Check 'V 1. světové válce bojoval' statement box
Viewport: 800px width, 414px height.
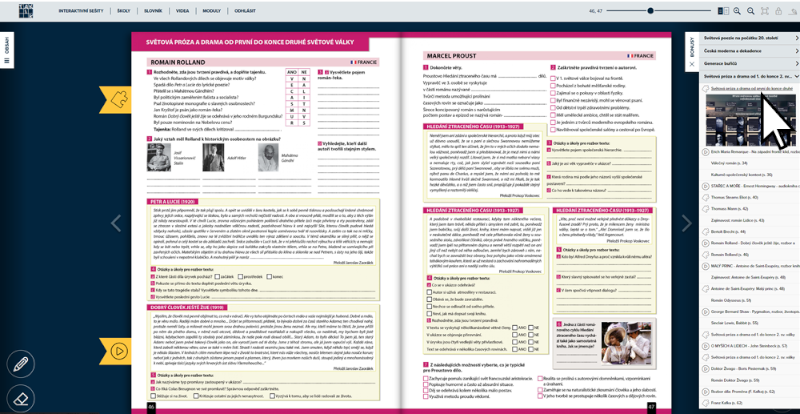pos(553,79)
